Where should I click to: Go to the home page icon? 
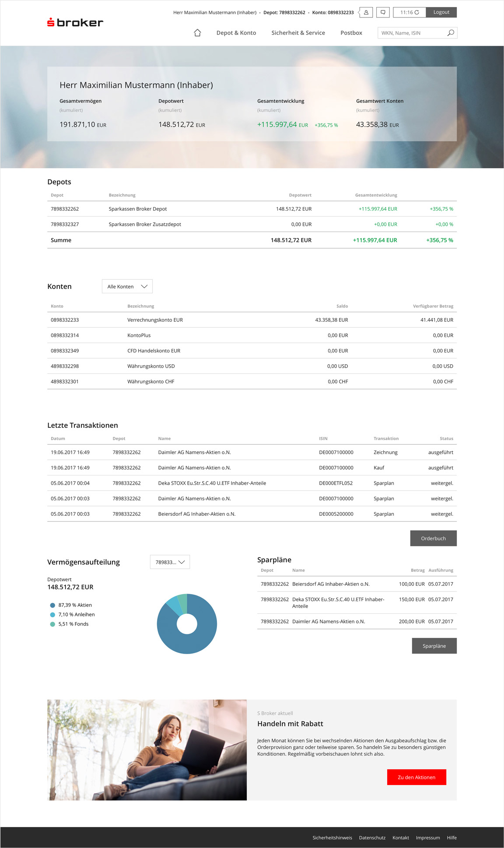197,33
